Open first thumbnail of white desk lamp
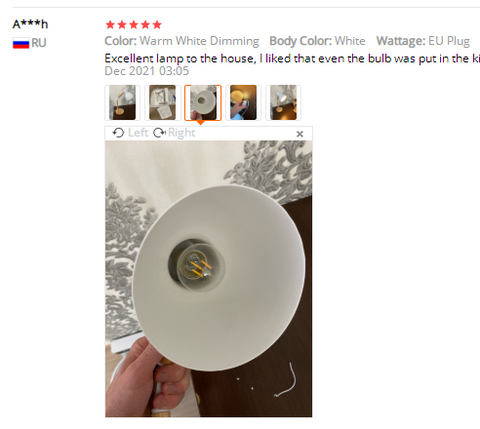Image resolution: width=480 pixels, height=429 pixels. [122, 103]
